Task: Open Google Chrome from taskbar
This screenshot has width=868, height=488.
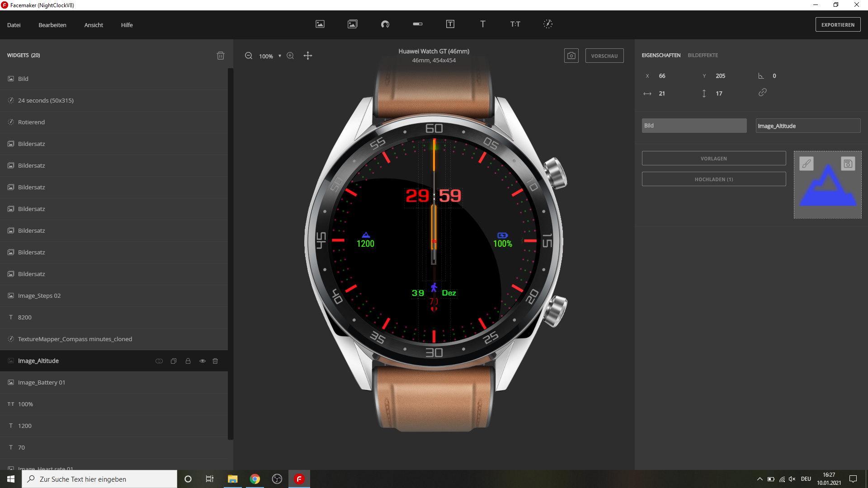Action: click(255, 479)
